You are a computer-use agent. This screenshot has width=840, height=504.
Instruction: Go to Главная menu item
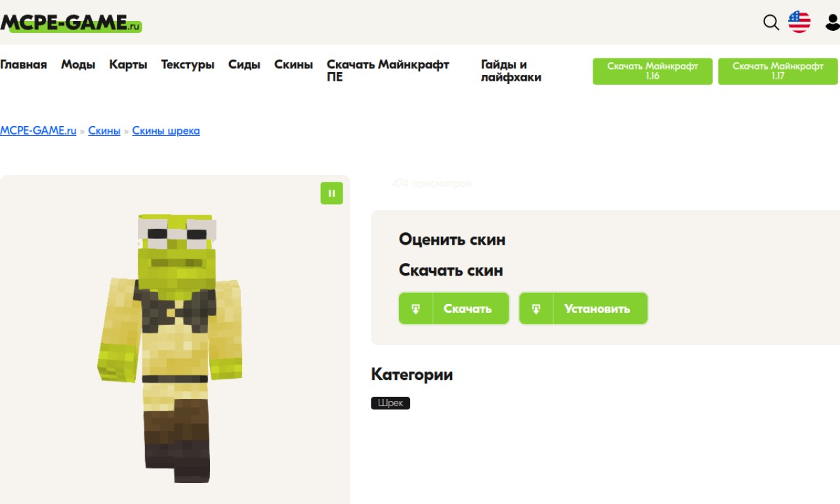pos(24,64)
